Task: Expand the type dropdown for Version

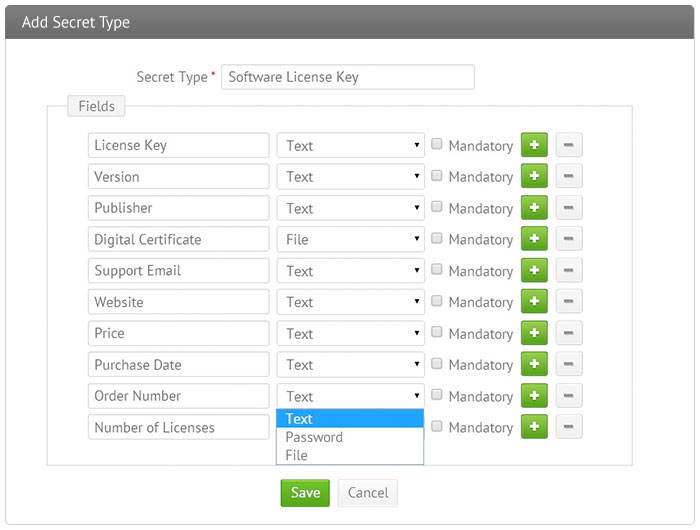Action: 350,177
